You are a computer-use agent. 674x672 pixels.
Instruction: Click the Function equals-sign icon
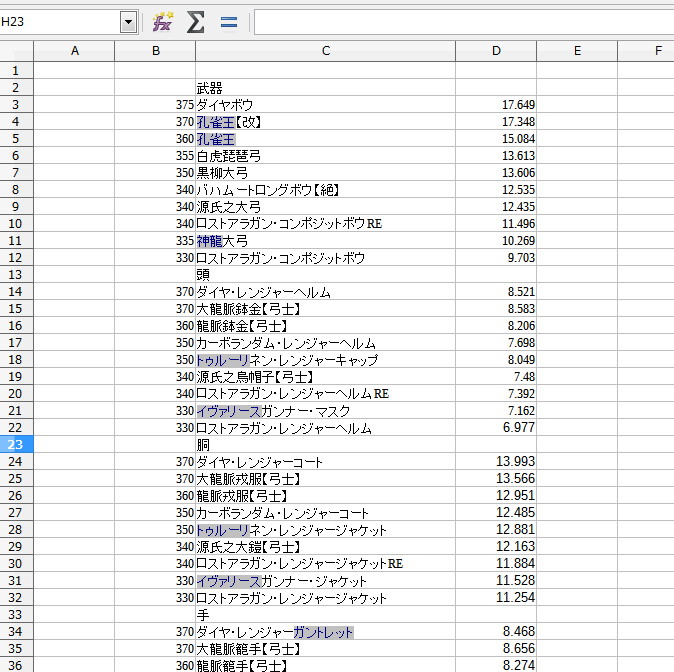(x=228, y=22)
